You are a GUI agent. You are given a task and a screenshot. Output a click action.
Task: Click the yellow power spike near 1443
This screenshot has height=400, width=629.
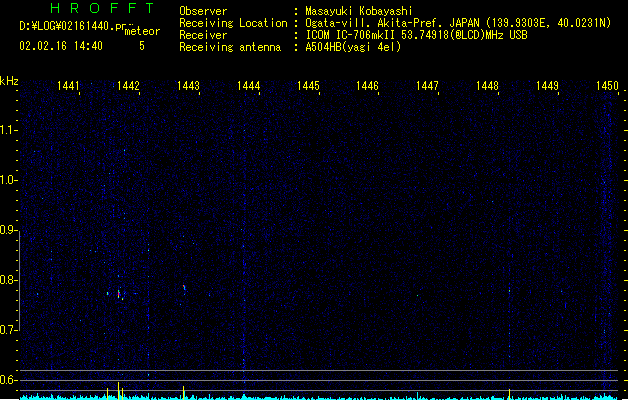183,392
